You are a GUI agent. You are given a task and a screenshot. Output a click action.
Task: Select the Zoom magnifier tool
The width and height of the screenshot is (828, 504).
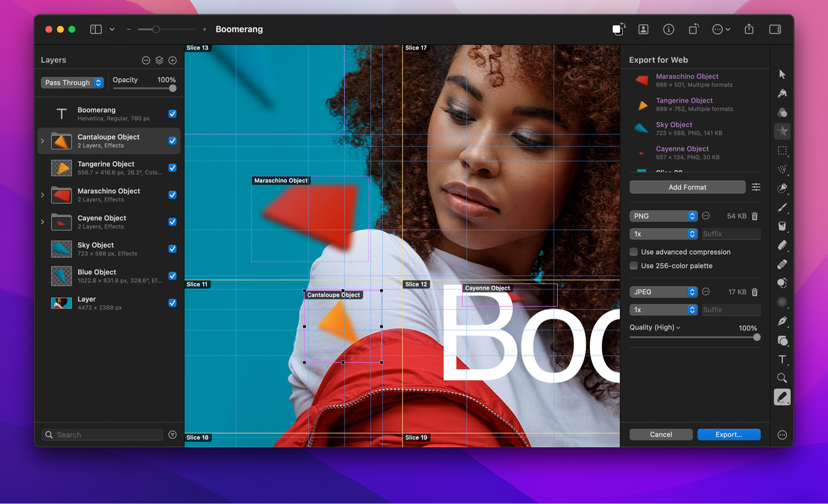[x=782, y=378]
